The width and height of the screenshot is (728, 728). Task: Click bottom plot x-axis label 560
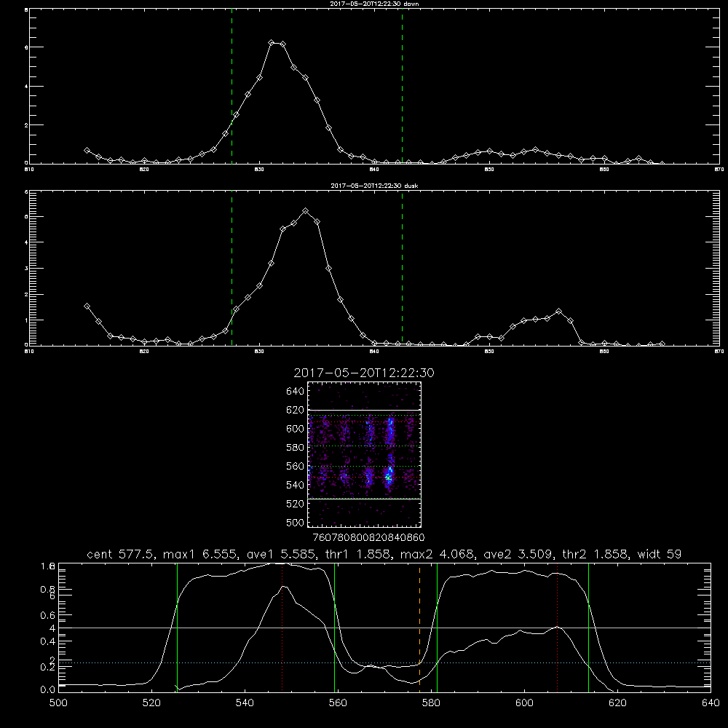coord(338,703)
